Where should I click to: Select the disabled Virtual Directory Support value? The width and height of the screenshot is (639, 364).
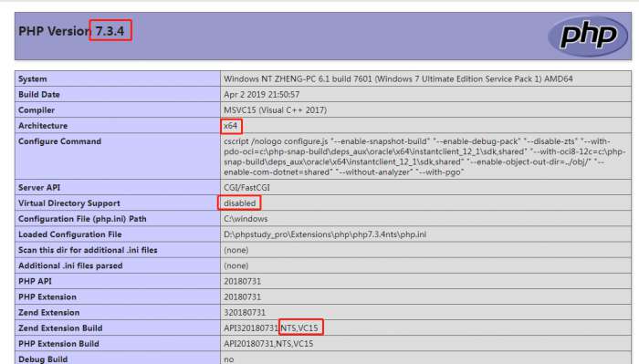click(x=239, y=203)
